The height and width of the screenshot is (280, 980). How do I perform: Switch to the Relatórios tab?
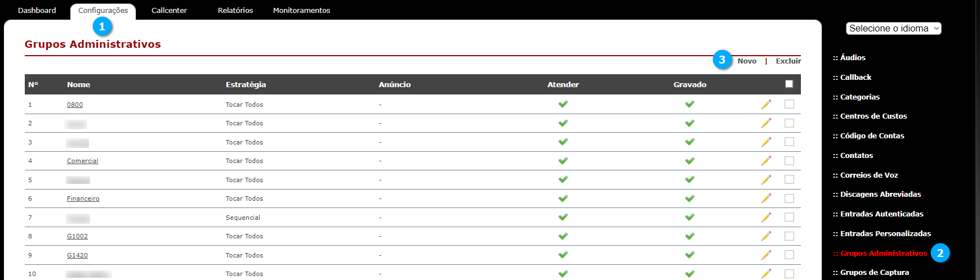(235, 10)
